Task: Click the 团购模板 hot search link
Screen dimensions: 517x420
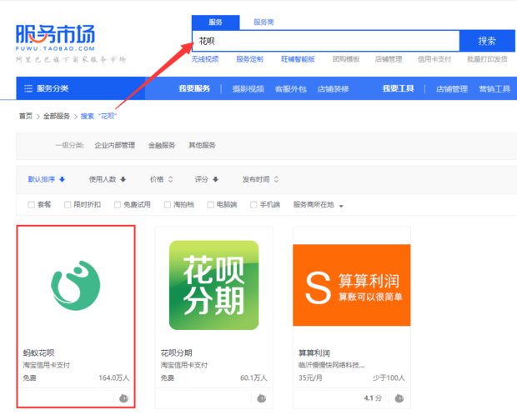Action: click(x=346, y=59)
